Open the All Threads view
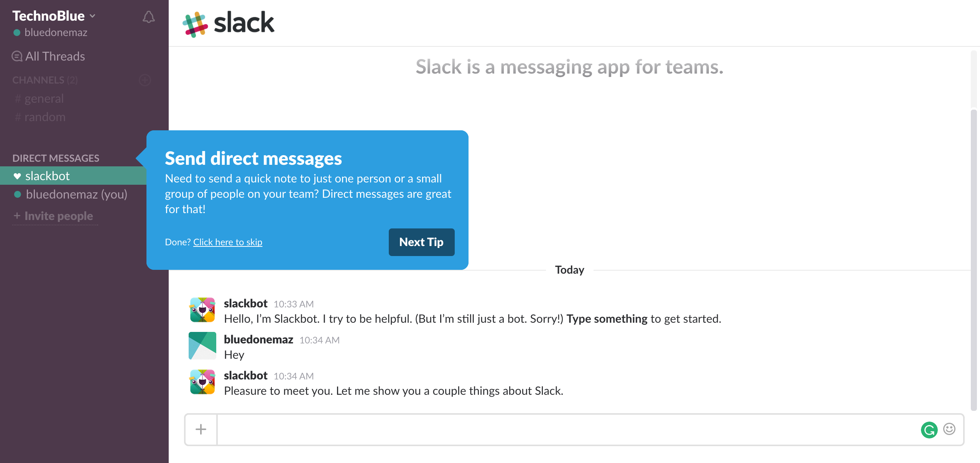The image size is (980, 463). (x=54, y=56)
